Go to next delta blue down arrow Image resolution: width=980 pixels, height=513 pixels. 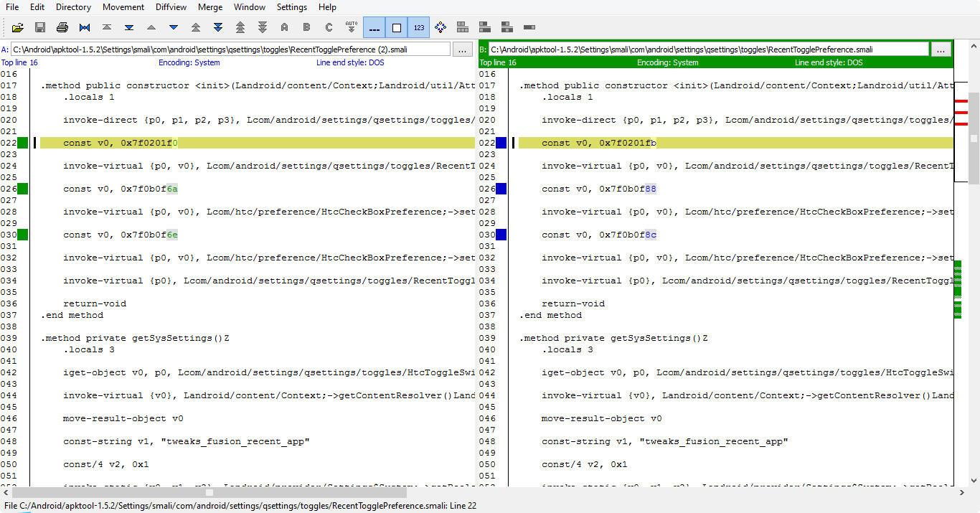[x=174, y=27]
